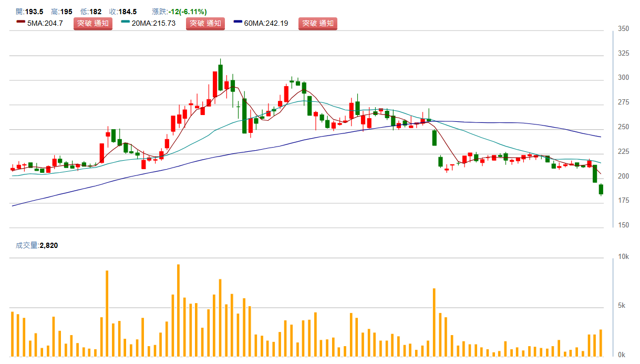
Task: Click the tallest orange volume bar
Action: tap(178, 310)
